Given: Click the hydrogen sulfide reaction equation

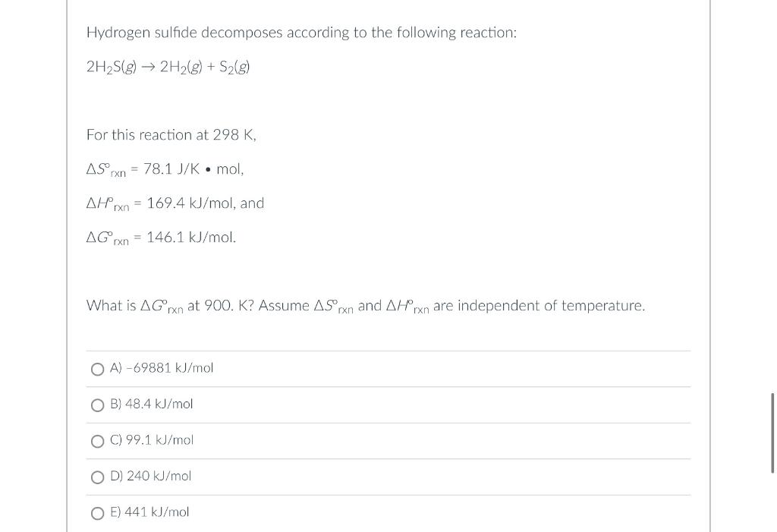Looking at the screenshot, I should 168,67.
